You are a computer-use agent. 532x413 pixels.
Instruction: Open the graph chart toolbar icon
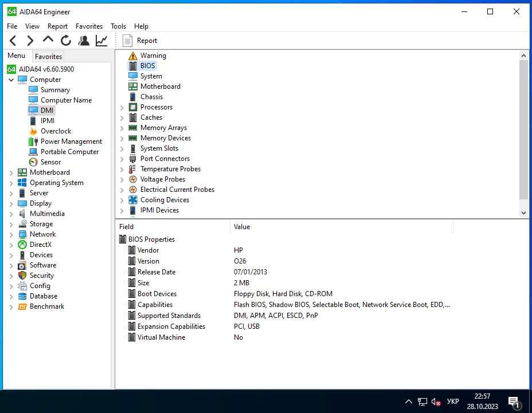(101, 41)
